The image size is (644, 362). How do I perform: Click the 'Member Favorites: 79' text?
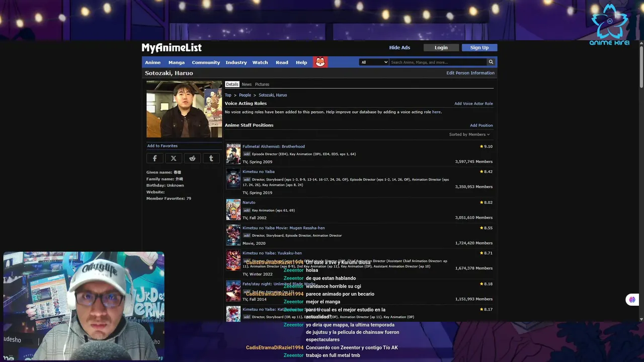point(169,199)
